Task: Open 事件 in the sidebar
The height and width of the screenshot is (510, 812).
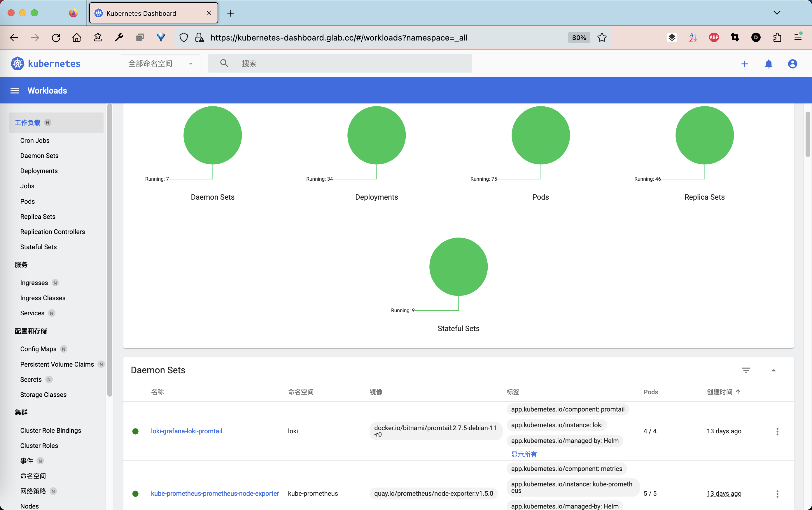Action: point(26,461)
